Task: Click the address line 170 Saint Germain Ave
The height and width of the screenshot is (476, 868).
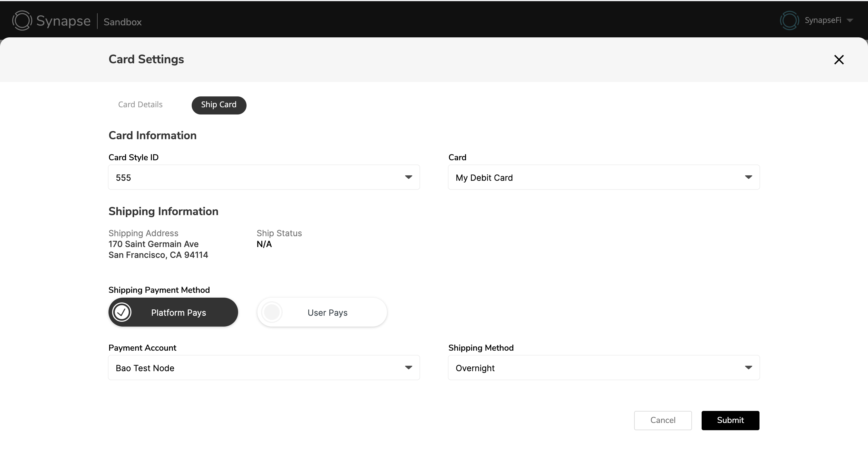Action: click(x=153, y=244)
